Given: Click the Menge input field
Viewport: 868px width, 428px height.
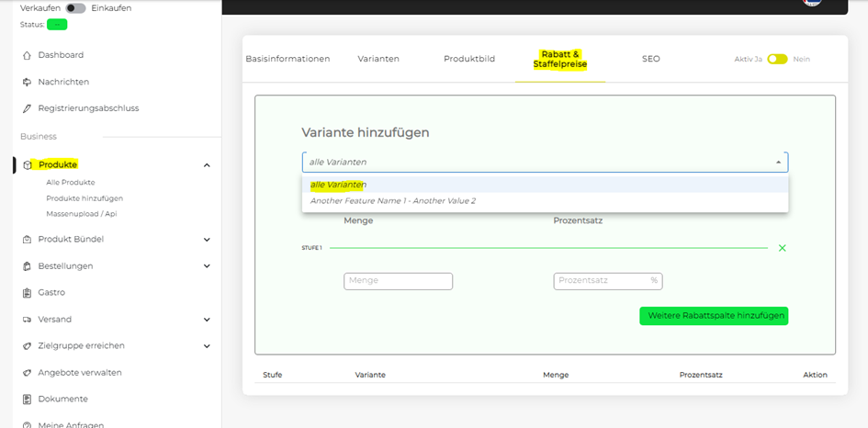Looking at the screenshot, I should [398, 281].
